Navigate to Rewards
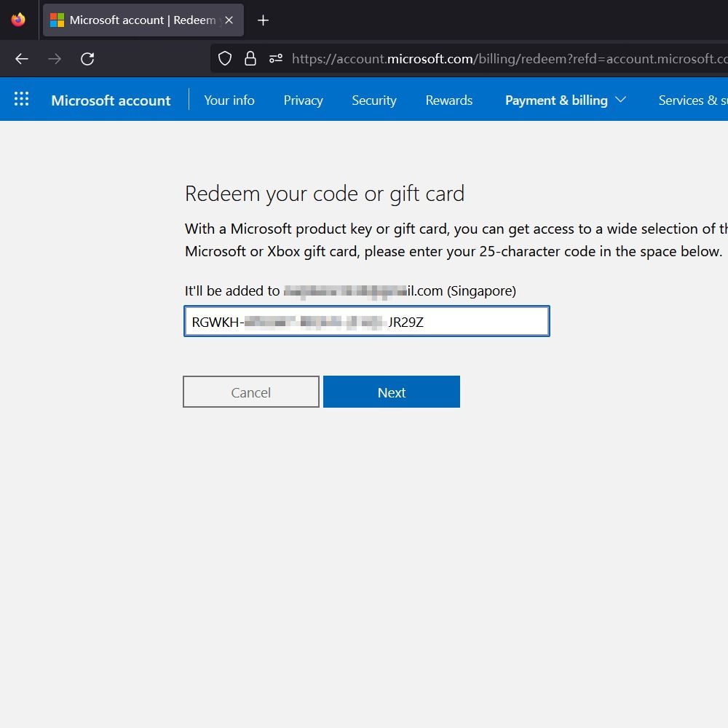Viewport: 728px width, 728px height. click(x=449, y=100)
